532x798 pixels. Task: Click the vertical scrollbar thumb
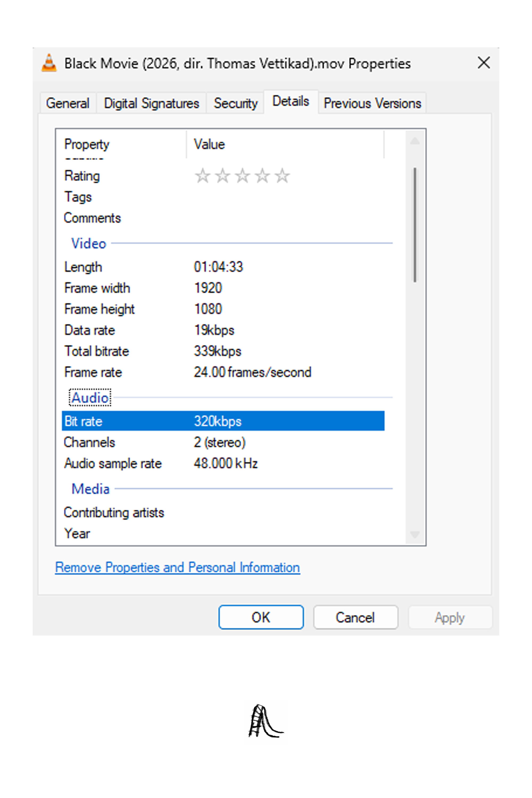(415, 225)
